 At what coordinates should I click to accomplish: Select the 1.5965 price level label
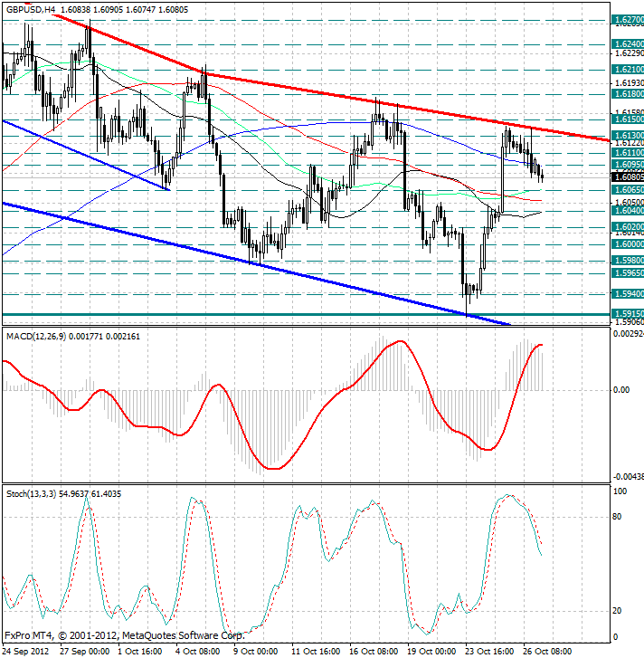(628, 273)
